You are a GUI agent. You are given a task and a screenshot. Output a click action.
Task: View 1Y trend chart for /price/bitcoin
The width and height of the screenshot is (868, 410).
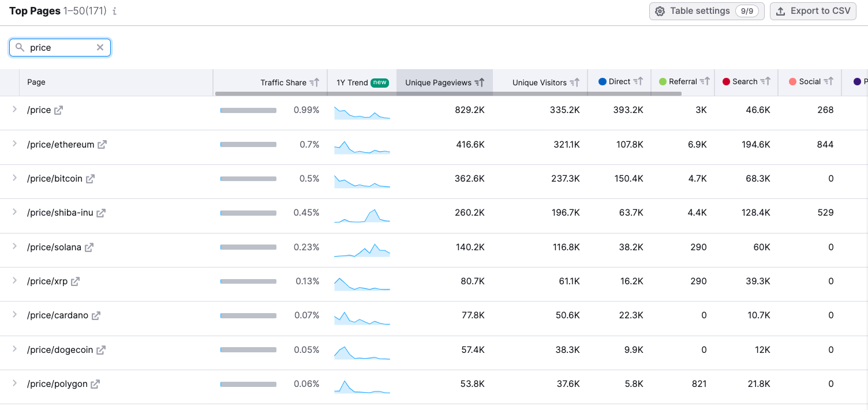pyautogui.click(x=362, y=181)
